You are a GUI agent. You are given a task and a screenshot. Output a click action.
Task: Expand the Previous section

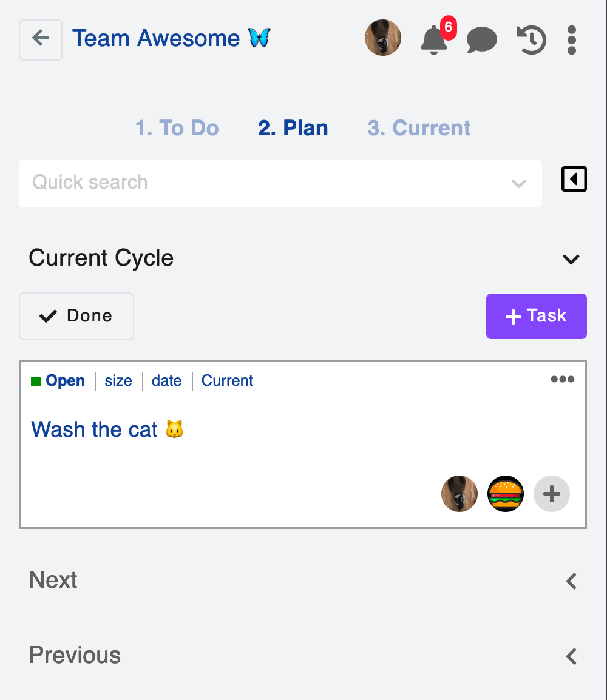coord(571,656)
